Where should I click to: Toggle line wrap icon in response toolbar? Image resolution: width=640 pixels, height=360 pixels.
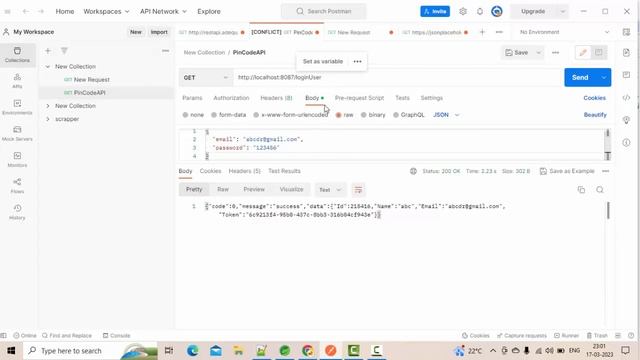pyautogui.click(x=358, y=190)
